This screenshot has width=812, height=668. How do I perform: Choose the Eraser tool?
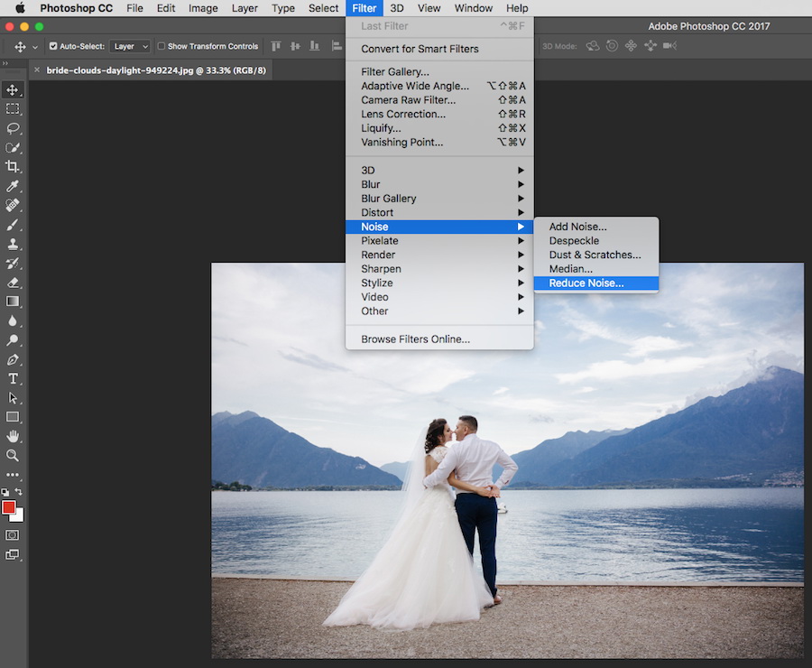coord(13,283)
